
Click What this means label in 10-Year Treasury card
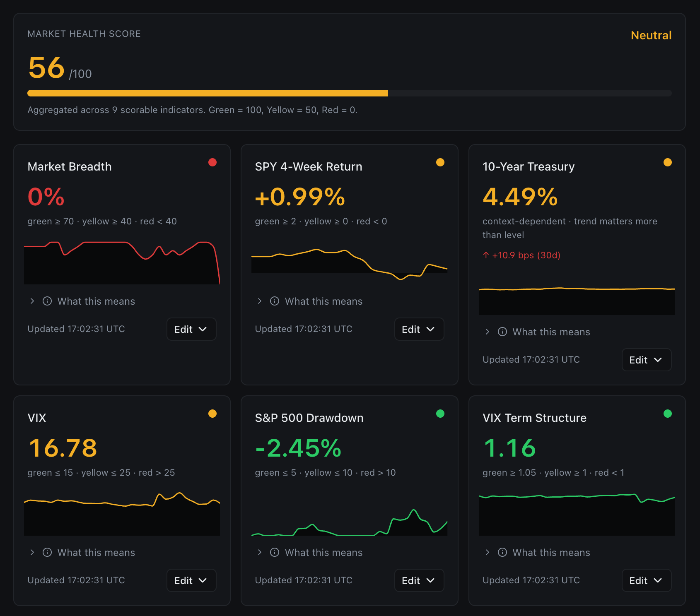[551, 332]
